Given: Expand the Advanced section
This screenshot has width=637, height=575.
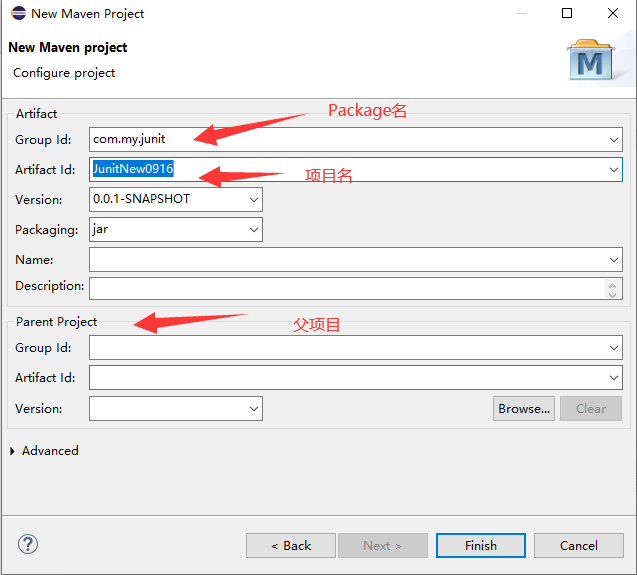Looking at the screenshot, I should pos(12,451).
